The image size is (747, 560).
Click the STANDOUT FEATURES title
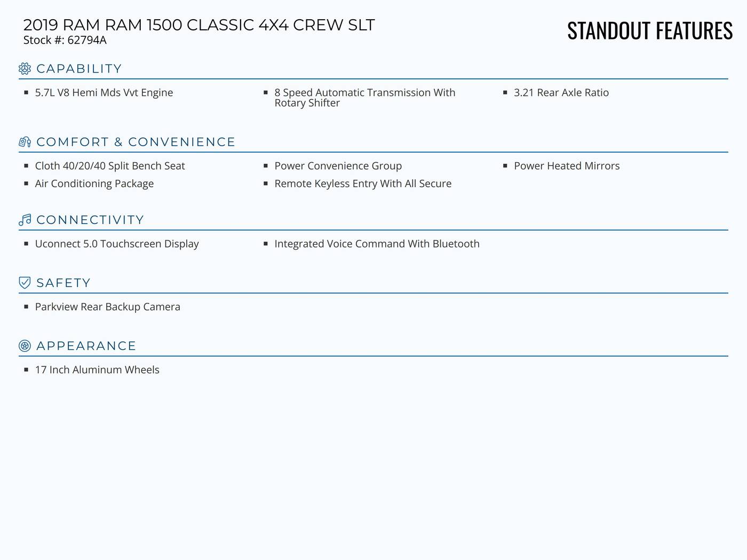pyautogui.click(x=650, y=30)
